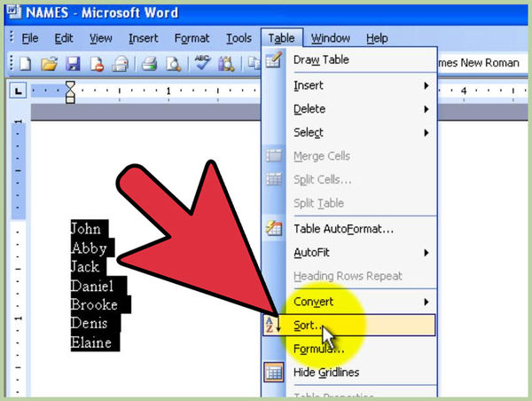Click the Open folder toolbar icon
Screen dimensions: 532x401
click(x=49, y=64)
